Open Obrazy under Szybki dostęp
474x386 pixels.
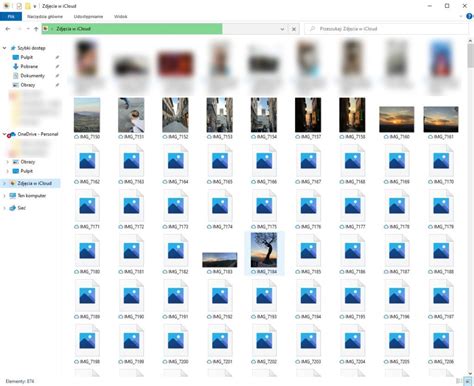point(28,85)
